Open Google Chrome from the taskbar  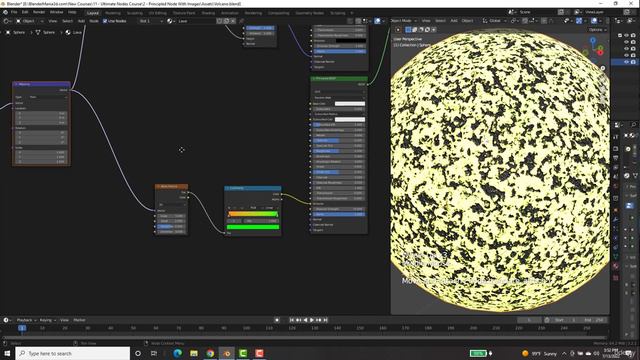tap(210, 353)
